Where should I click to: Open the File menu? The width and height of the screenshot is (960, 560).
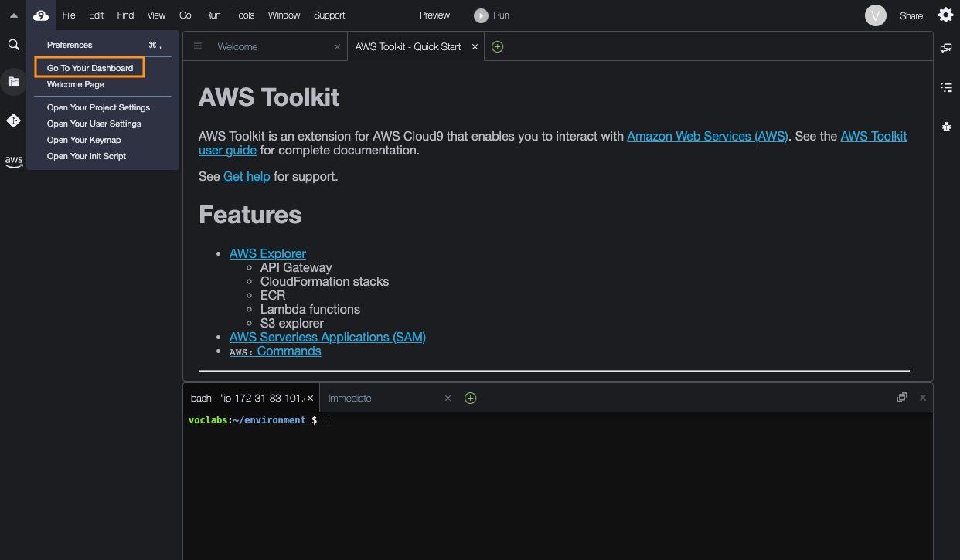69,15
